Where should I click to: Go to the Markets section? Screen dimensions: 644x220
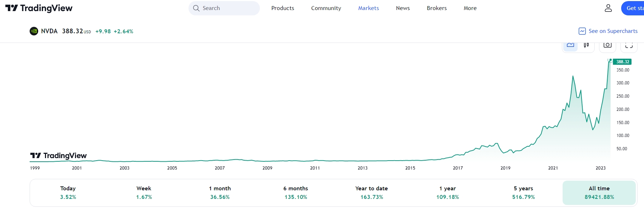point(368,8)
